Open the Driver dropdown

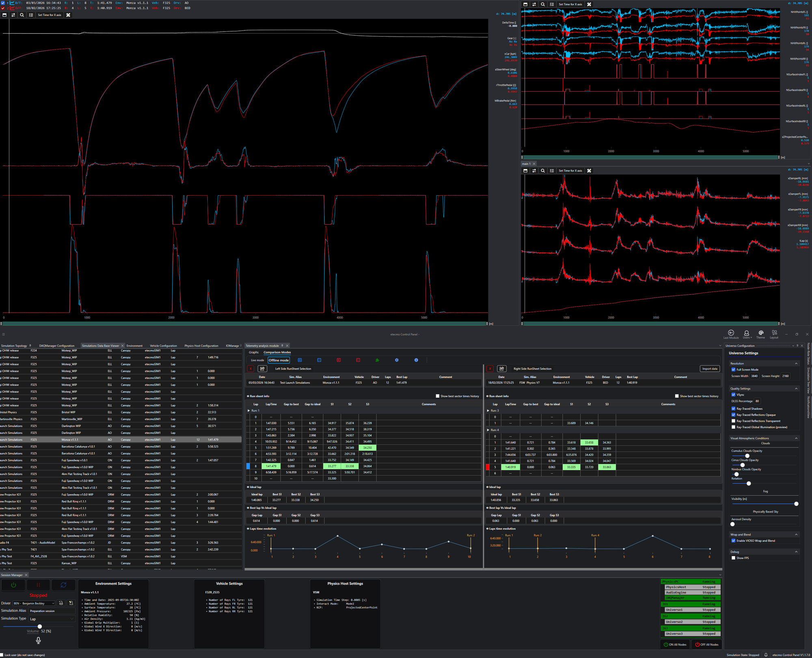coord(34,603)
